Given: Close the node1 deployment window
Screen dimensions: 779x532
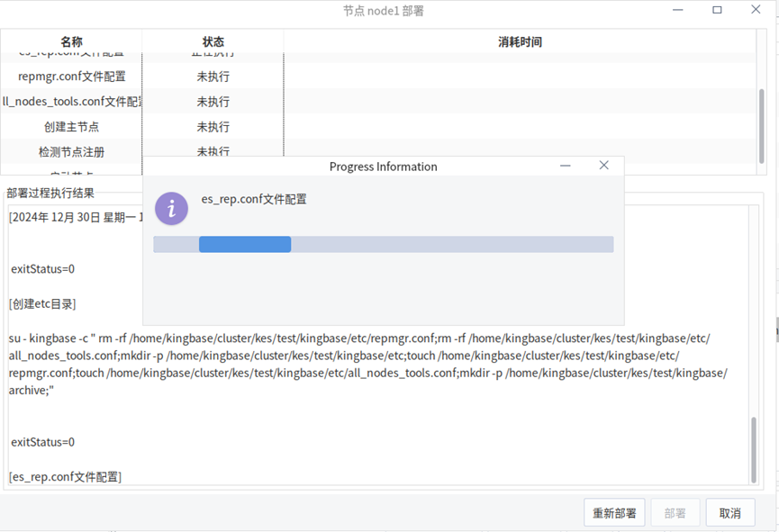Looking at the screenshot, I should (x=756, y=10).
